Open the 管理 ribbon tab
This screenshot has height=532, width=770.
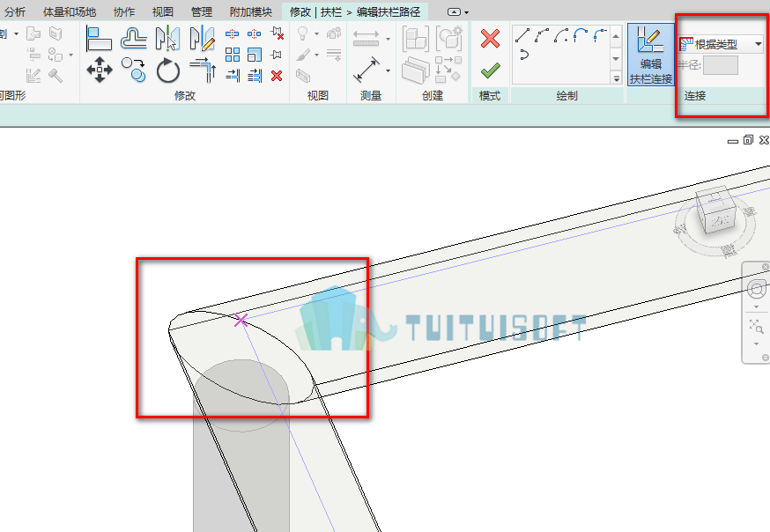click(202, 11)
